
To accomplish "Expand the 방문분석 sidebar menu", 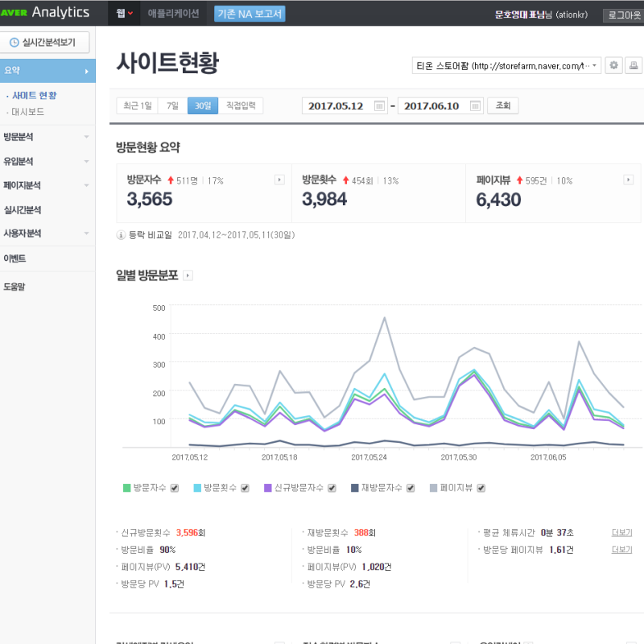I will pyautogui.click(x=47, y=137).
